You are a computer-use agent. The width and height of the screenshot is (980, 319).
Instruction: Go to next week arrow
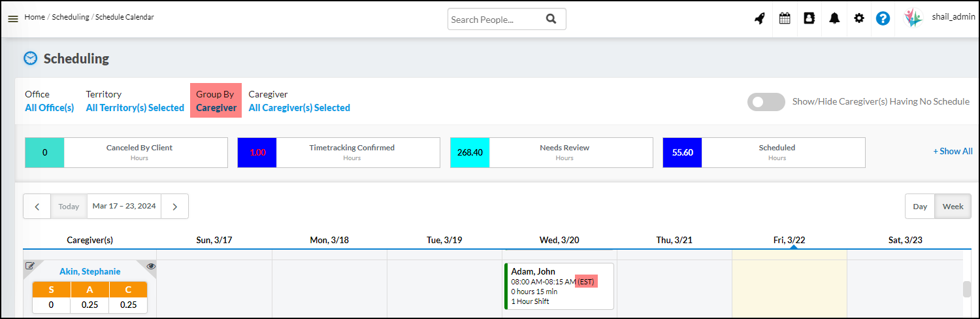click(175, 207)
